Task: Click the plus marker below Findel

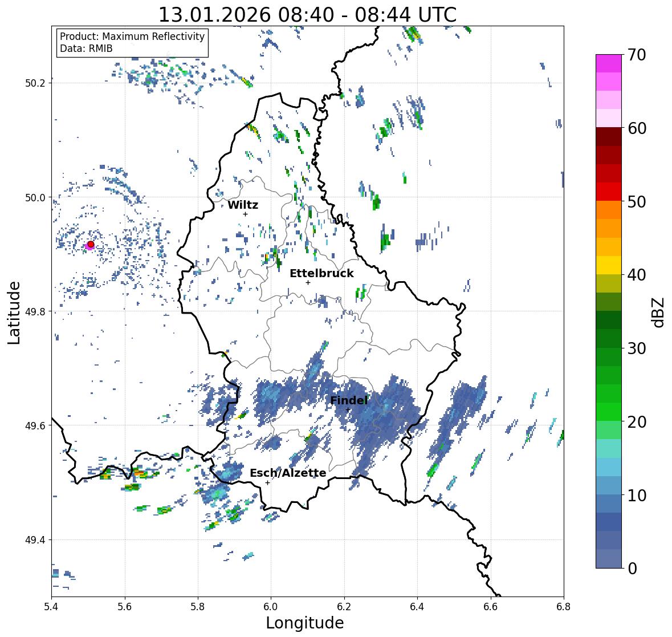Action: [x=348, y=410]
